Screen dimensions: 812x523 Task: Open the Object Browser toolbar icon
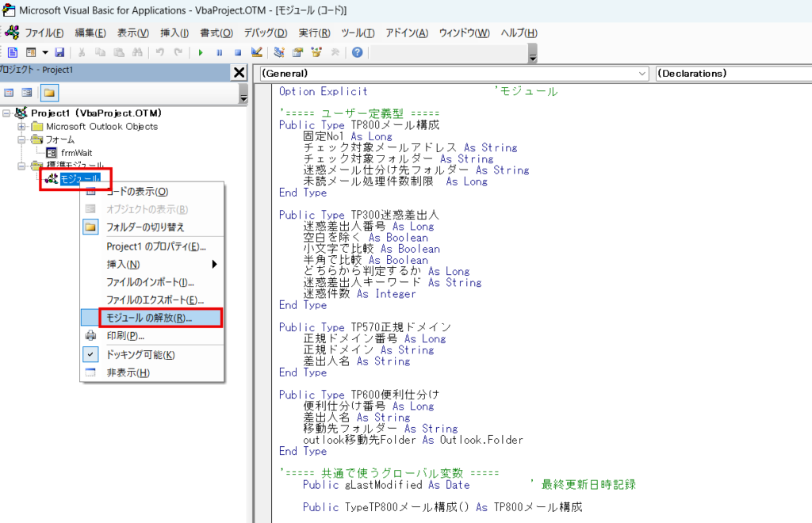(x=317, y=52)
